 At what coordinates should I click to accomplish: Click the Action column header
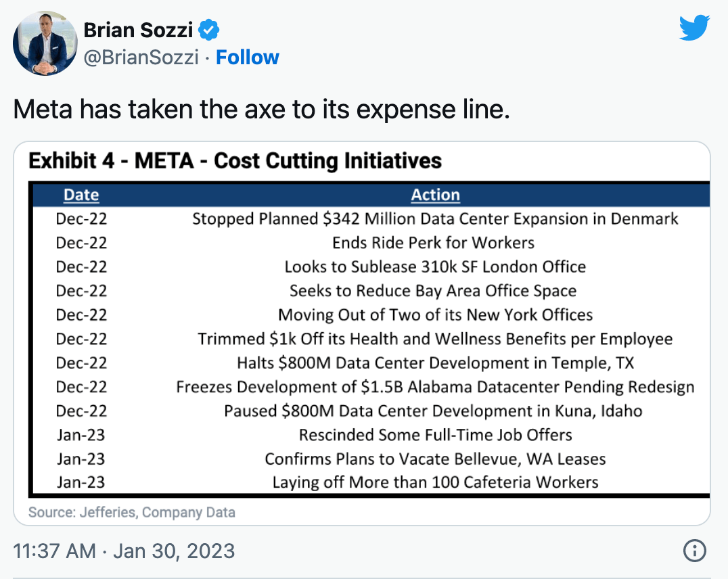[436, 195]
